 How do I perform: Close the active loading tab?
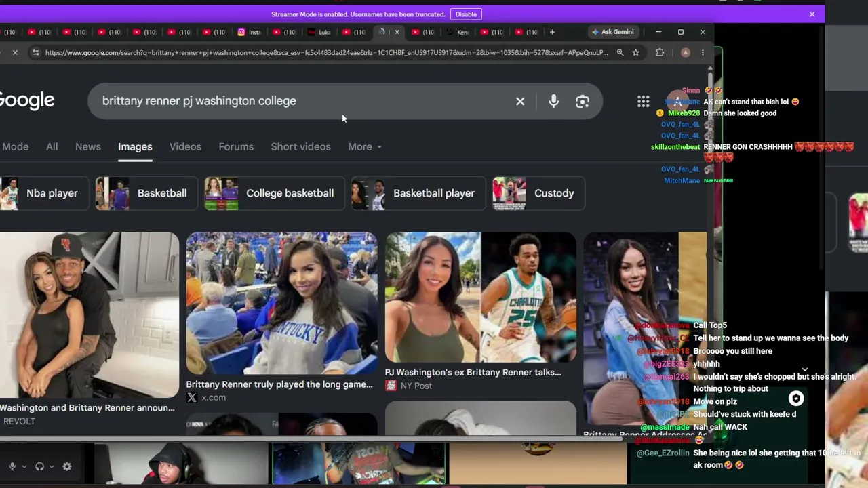397,32
